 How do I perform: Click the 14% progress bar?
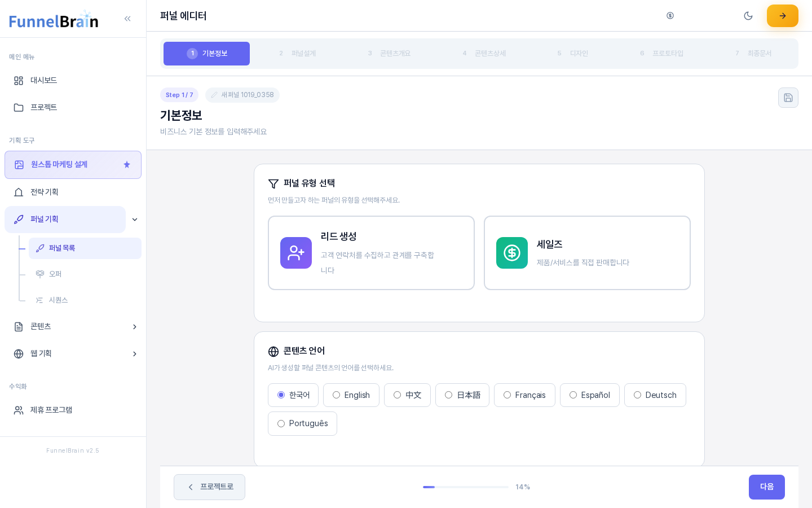tap(466, 487)
